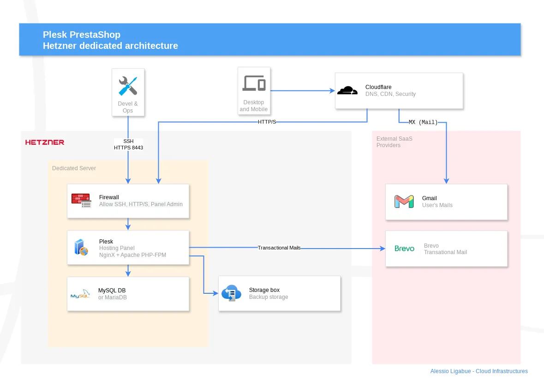
Task: Click the black Cloudflare cloud logo
Action: 347,90
